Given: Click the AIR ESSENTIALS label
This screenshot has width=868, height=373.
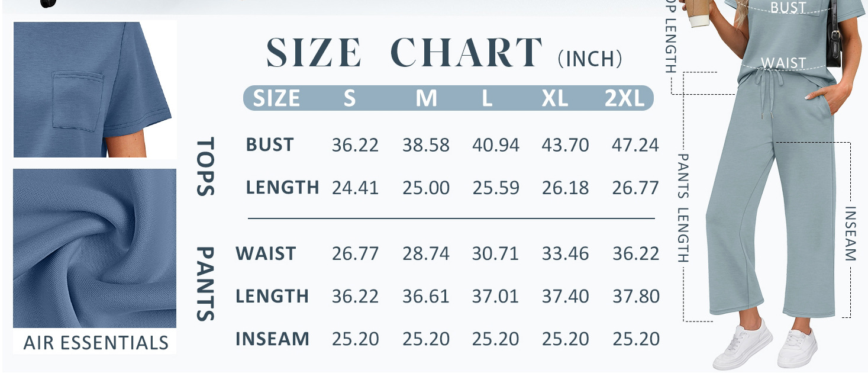Looking at the screenshot, I should (96, 342).
